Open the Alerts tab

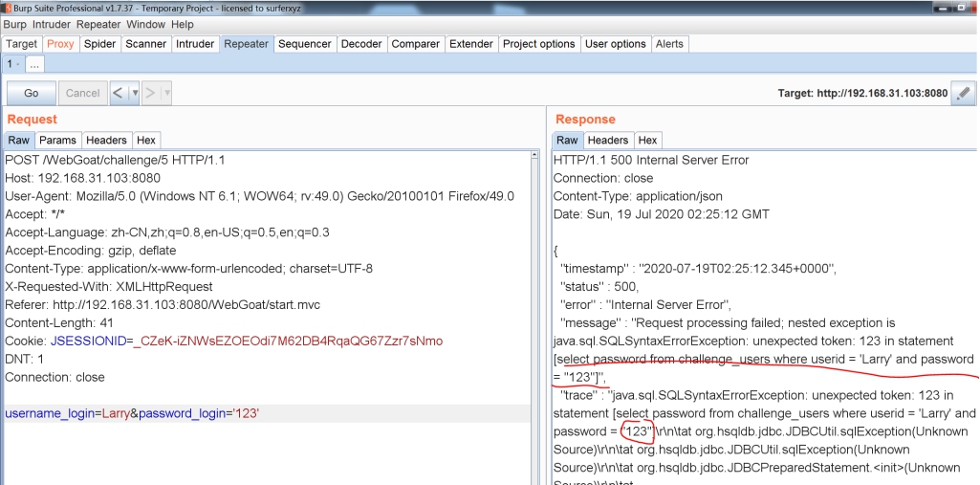pyautogui.click(x=669, y=44)
